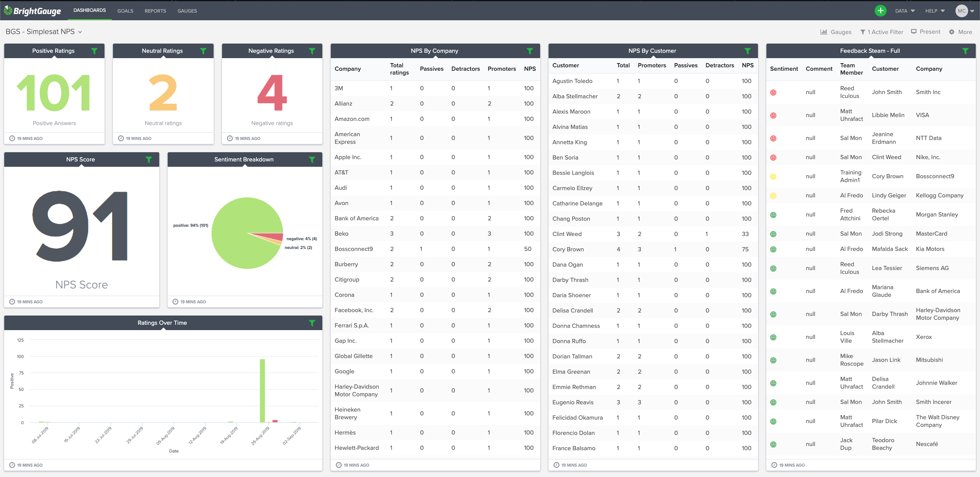The height and width of the screenshot is (477, 980).
Task: Open the HELP dropdown menu
Action: click(935, 11)
